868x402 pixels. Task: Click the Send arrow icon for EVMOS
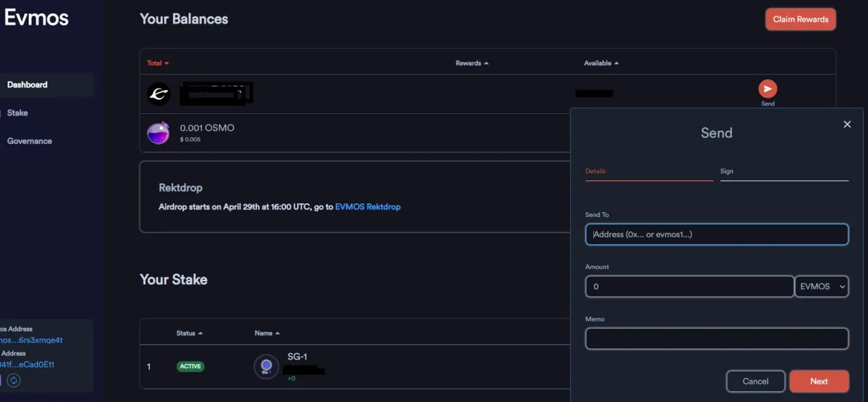point(767,89)
